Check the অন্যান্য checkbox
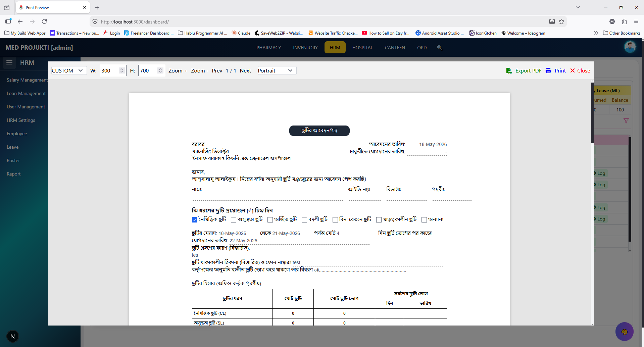The height and width of the screenshot is (347, 644). click(424, 220)
